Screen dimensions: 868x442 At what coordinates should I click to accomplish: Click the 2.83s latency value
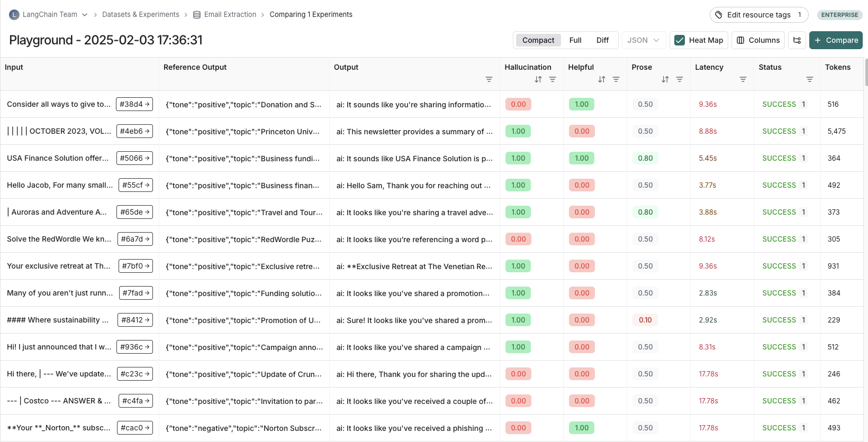(708, 293)
